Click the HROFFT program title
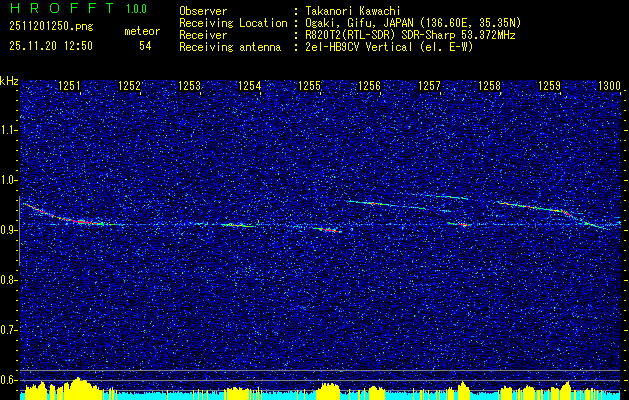 [x=61, y=8]
